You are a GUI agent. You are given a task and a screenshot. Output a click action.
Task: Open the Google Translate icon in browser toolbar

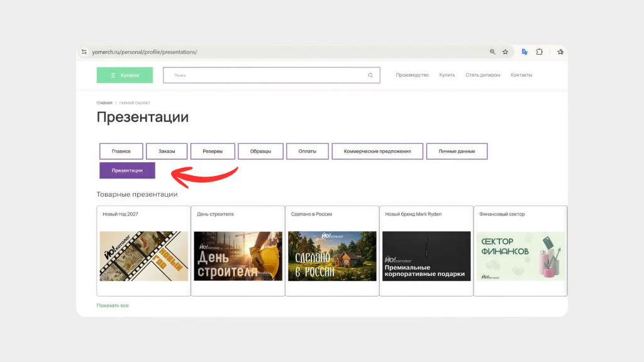[525, 52]
